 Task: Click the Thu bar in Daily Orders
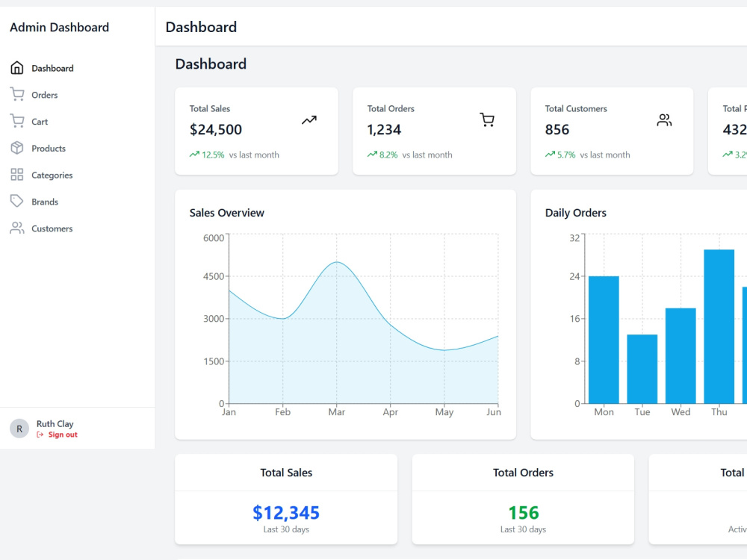pos(719,327)
